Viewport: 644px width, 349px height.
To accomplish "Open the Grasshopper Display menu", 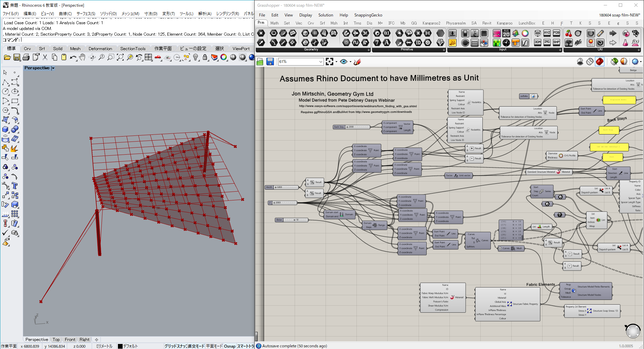I will 305,15.
